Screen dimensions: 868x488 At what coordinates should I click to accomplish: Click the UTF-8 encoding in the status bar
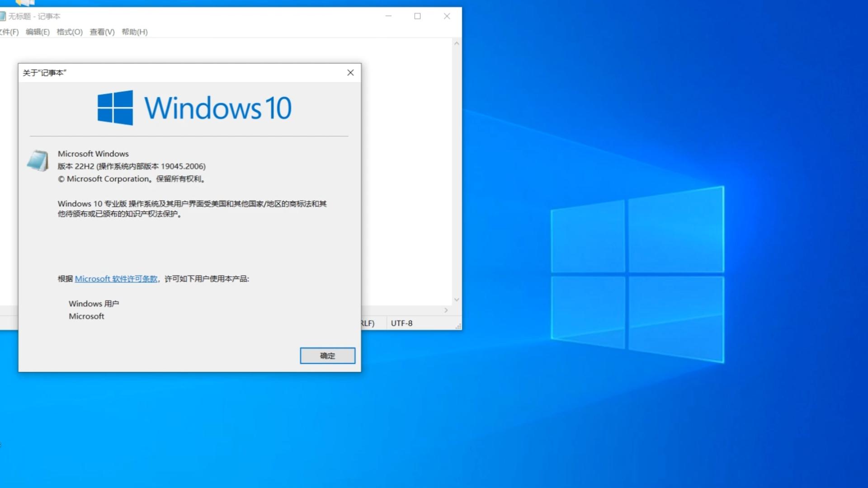pos(401,323)
